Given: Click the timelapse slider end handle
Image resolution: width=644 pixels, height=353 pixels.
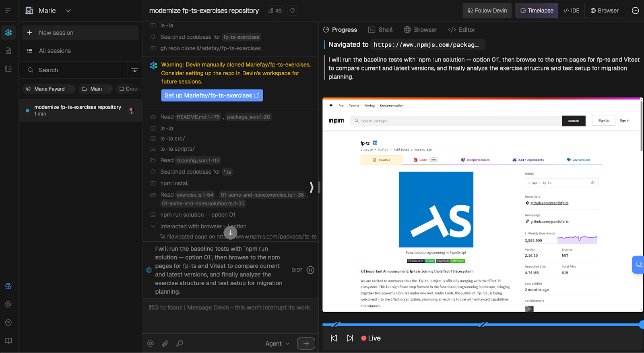Looking at the screenshot, I should click(x=641, y=324).
